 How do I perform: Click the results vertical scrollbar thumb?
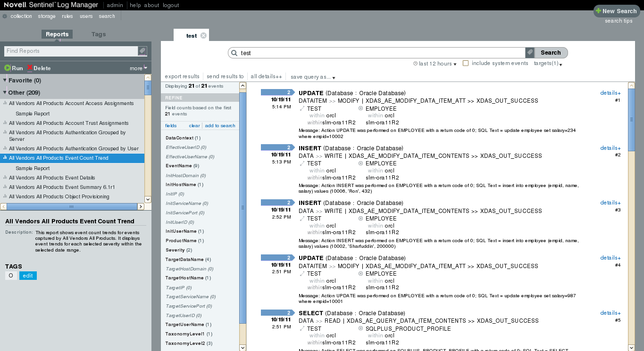pos(631,120)
